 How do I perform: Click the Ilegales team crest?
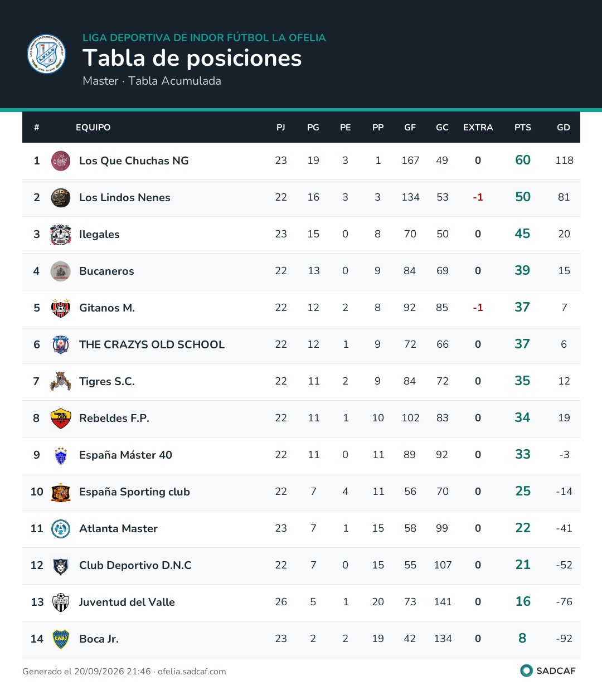coord(61,235)
